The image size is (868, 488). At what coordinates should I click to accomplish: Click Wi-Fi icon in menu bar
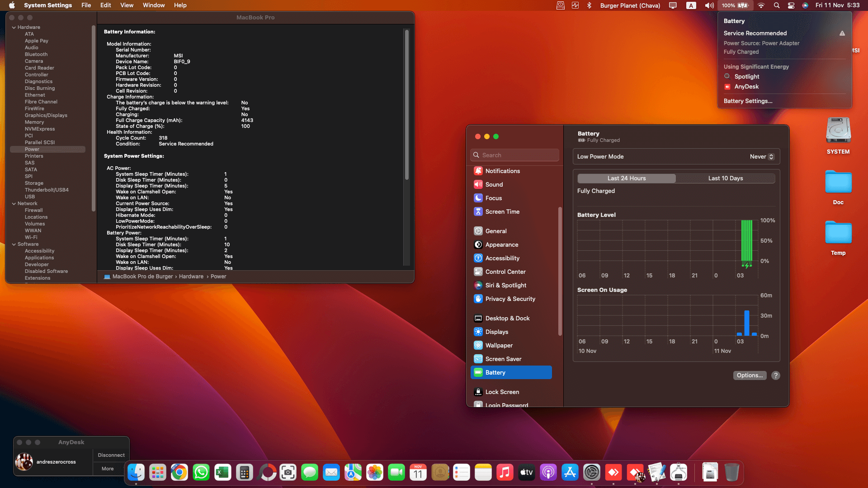click(761, 5)
